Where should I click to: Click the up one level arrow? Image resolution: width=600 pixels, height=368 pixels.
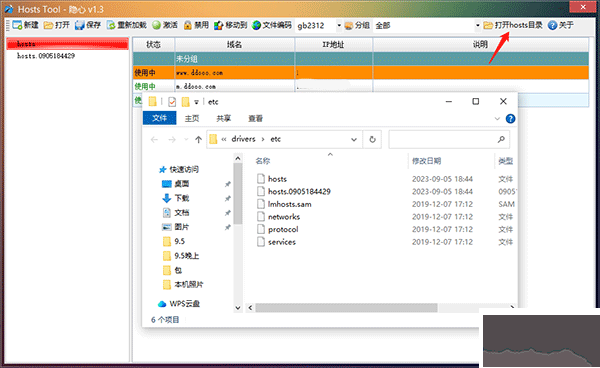(x=198, y=140)
